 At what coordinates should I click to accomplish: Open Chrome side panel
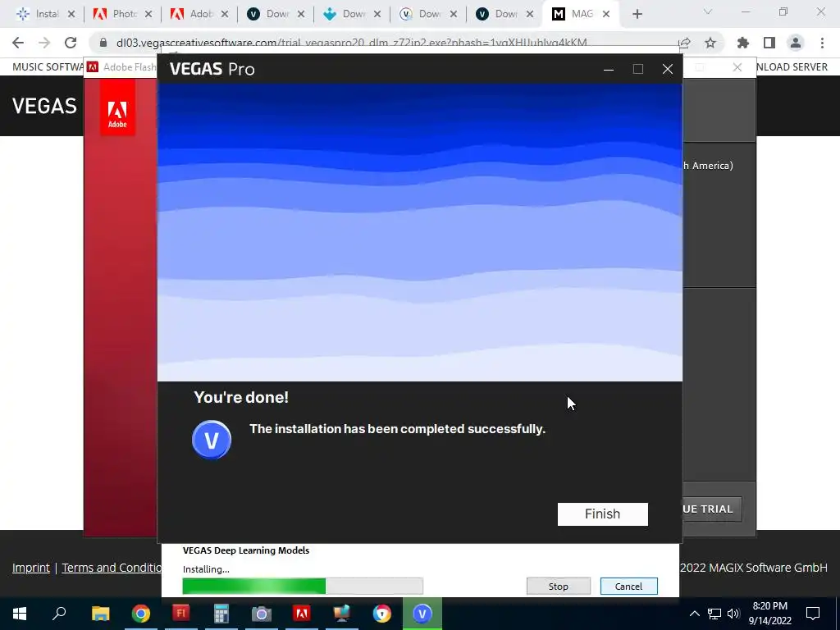(769, 43)
